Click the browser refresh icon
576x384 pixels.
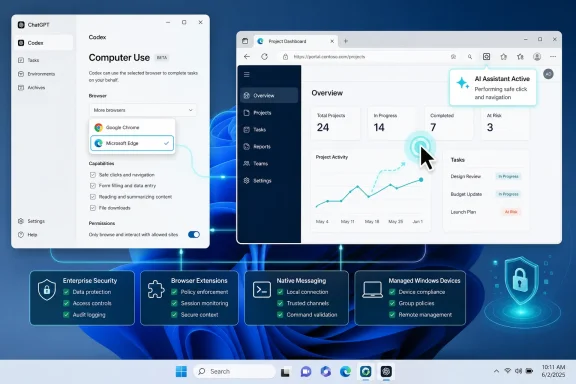[x=264, y=57]
